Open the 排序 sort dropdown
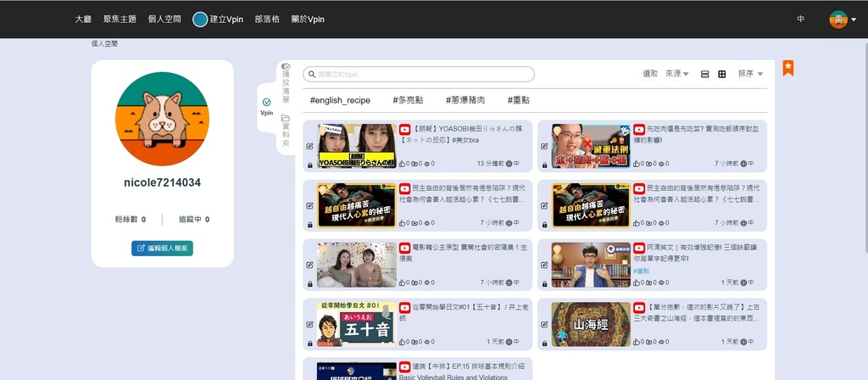Image resolution: width=868 pixels, height=380 pixels. (x=750, y=74)
